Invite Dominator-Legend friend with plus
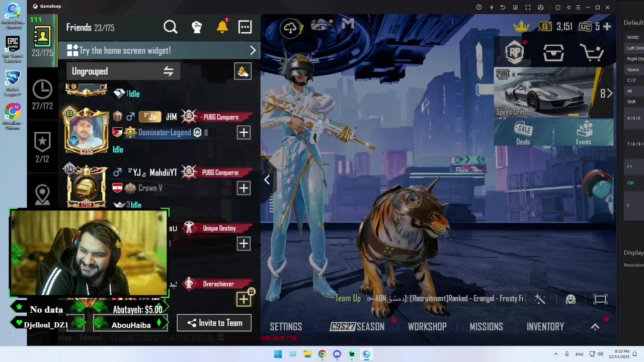The image size is (644, 362). 244,132
